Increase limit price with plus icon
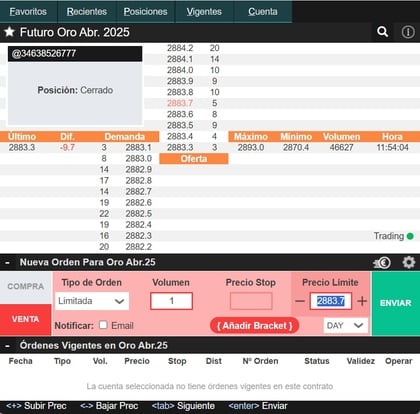 362,301
